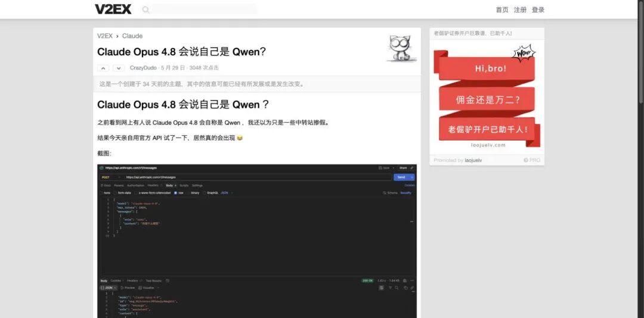Open the 注册 sign-up page
This screenshot has height=318, width=644.
520,10
